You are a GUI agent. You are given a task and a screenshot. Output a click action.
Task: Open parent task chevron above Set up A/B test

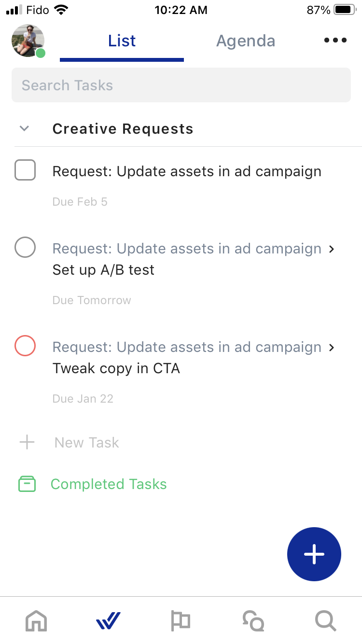coord(331,249)
